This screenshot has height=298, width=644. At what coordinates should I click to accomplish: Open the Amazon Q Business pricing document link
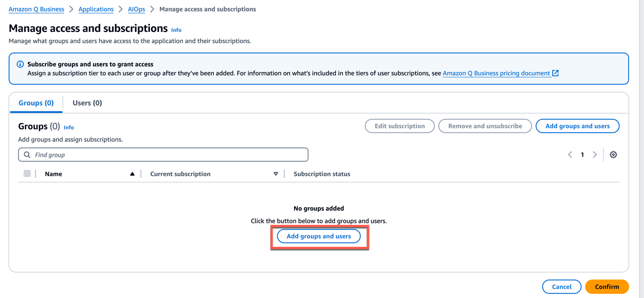[495, 73]
